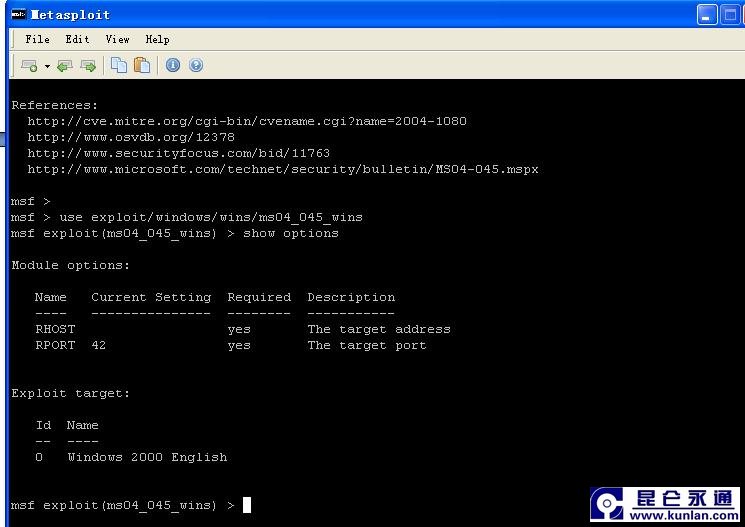The width and height of the screenshot is (745, 527).
Task: Click the cursor at the msf exploit prompt
Action: click(x=247, y=505)
